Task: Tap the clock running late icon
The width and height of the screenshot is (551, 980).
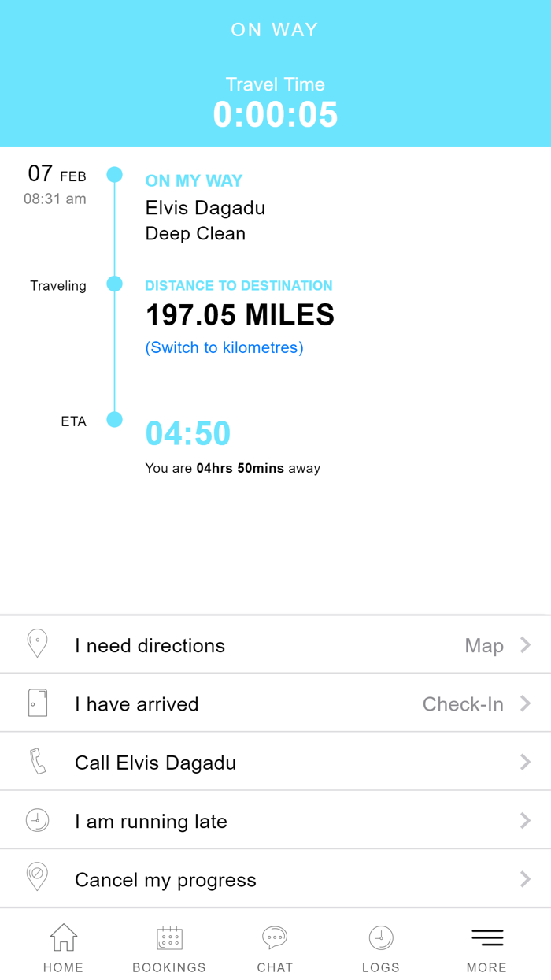Action: click(37, 820)
